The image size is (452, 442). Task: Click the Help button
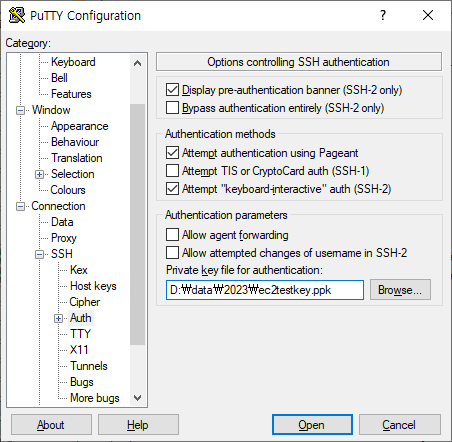pos(138,425)
